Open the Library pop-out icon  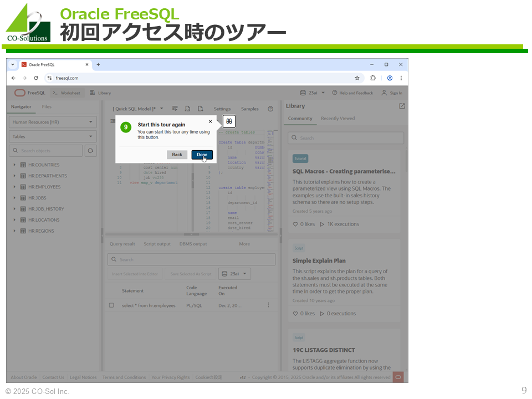pyautogui.click(x=402, y=106)
